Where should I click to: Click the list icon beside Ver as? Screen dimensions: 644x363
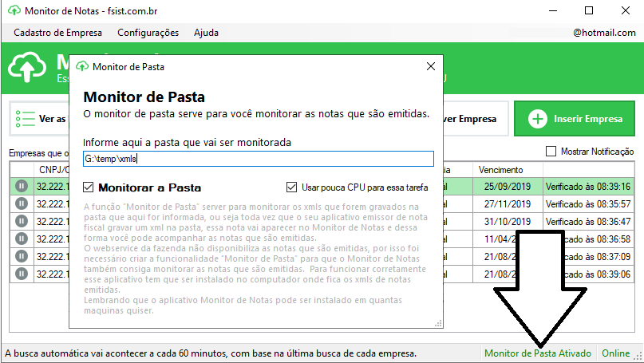tap(25, 119)
